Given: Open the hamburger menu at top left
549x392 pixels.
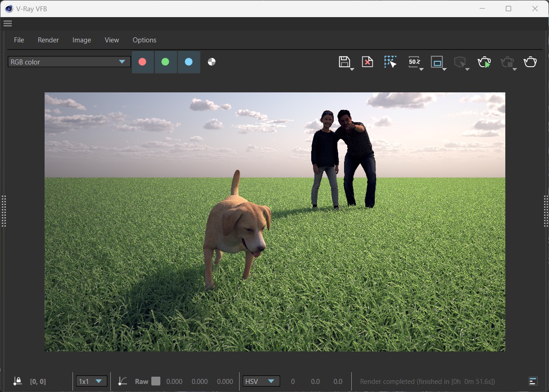Looking at the screenshot, I should tap(7, 23).
